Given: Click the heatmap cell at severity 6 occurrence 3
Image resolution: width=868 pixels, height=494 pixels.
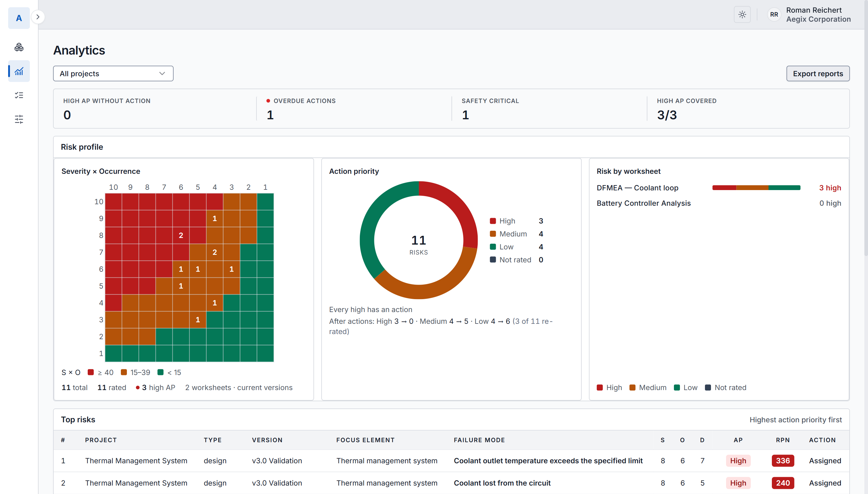Looking at the screenshot, I should (x=231, y=269).
